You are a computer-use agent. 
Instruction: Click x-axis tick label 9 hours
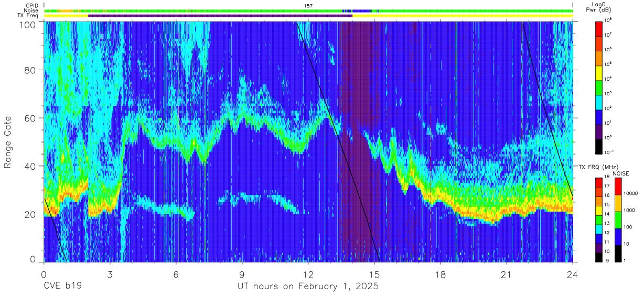pyautogui.click(x=242, y=274)
